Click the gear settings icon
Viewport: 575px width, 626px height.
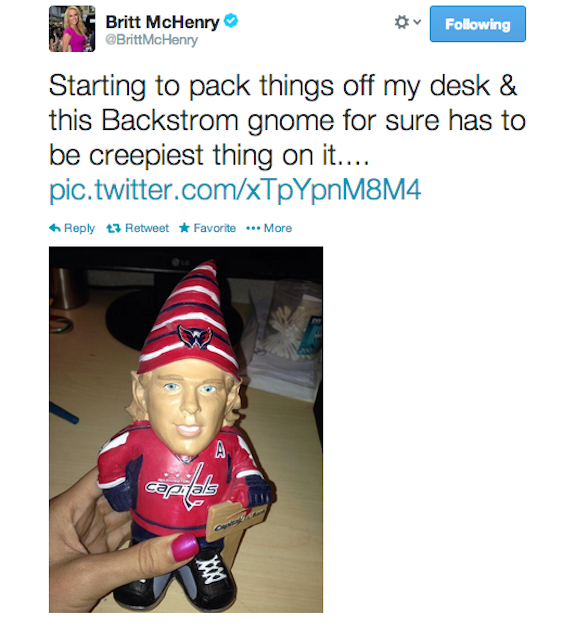[x=401, y=22]
